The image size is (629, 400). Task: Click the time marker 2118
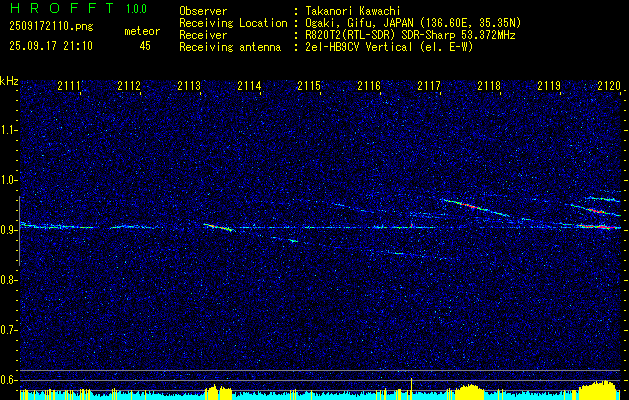[489, 85]
